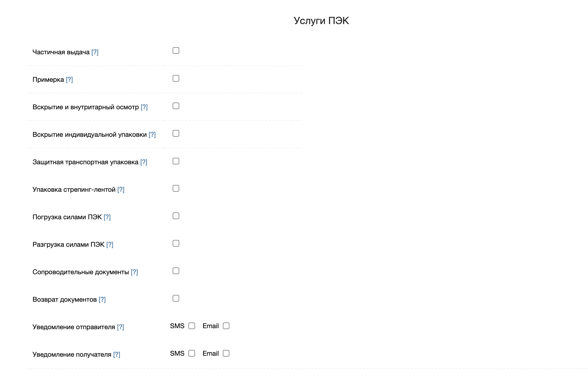This screenshot has height=378, width=588.
Task: Check Вскрытие индивидуальной упаковки option
Action: pyautogui.click(x=176, y=133)
